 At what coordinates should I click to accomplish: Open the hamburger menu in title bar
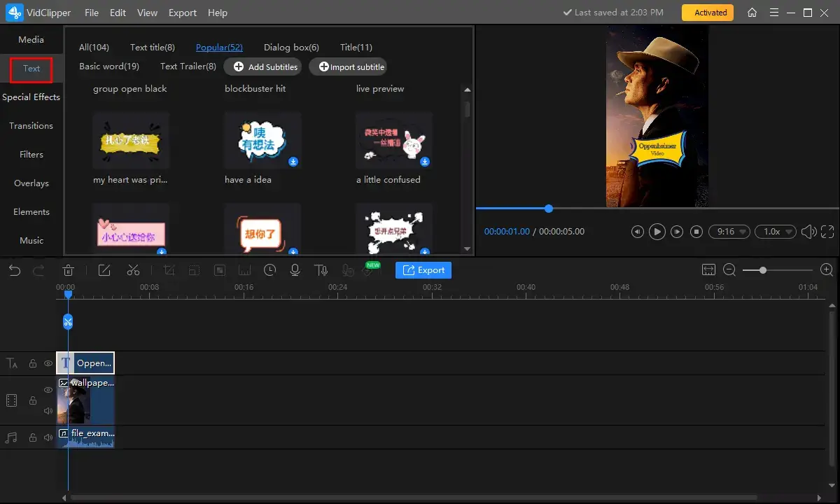[774, 13]
